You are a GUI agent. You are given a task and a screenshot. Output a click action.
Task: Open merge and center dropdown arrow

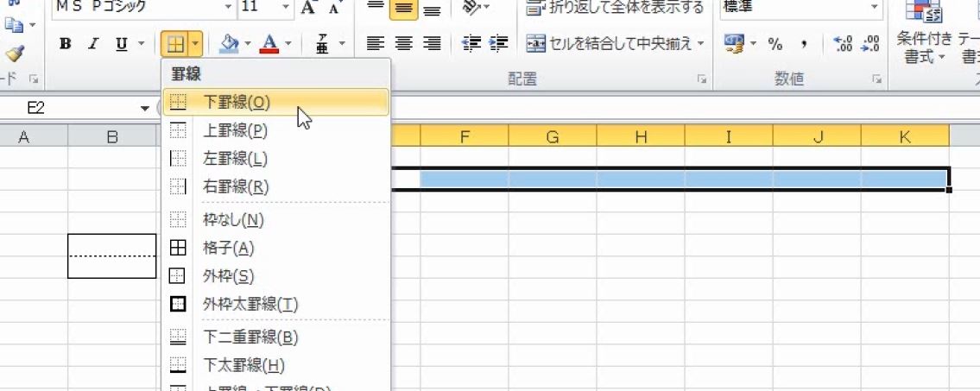click(700, 44)
